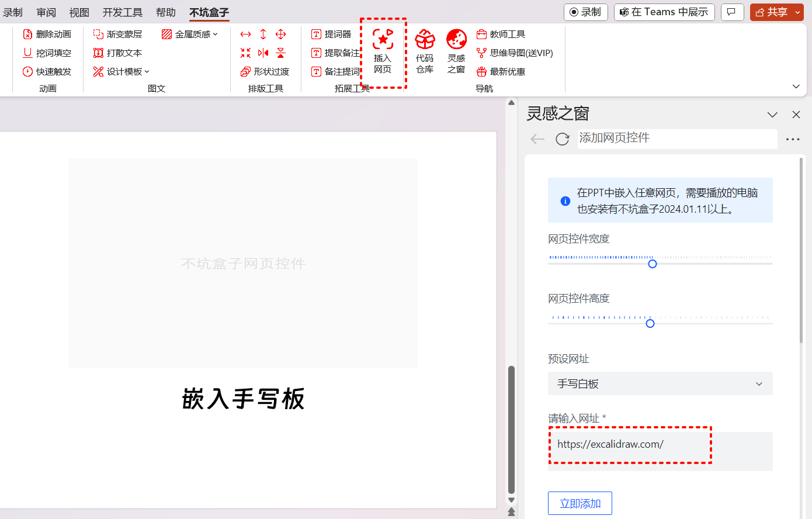This screenshot has height=519, width=812.
Task: Click 在 Teams 中展示 button
Action: tap(664, 12)
